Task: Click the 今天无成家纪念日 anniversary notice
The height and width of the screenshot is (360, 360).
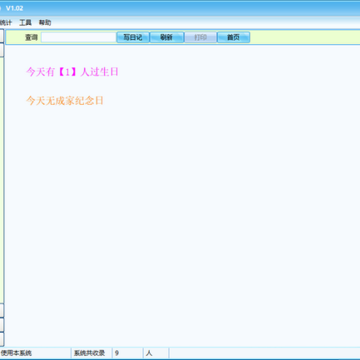Action: [65, 101]
